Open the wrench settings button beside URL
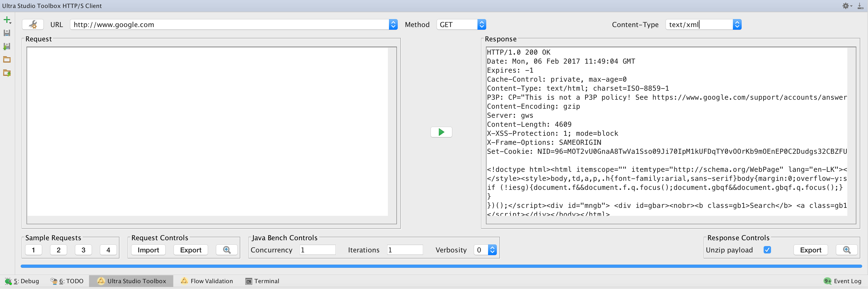The image size is (868, 289). tap(33, 24)
